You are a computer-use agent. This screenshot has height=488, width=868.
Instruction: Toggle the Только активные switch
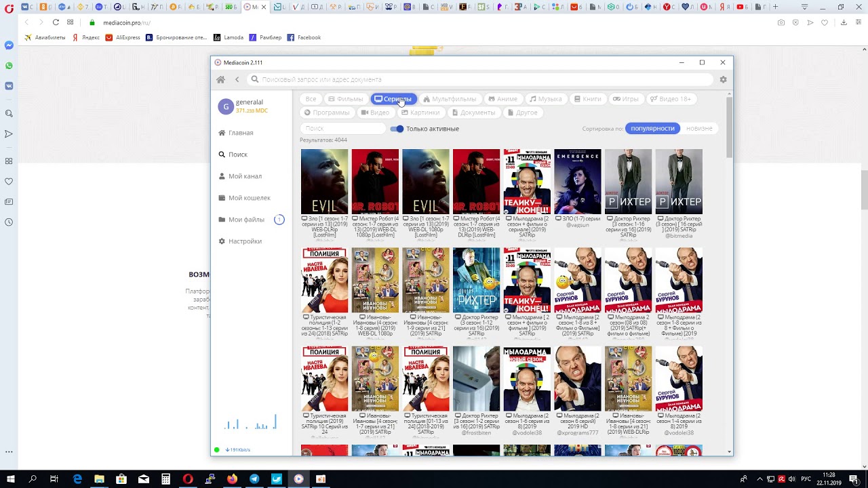(397, 129)
